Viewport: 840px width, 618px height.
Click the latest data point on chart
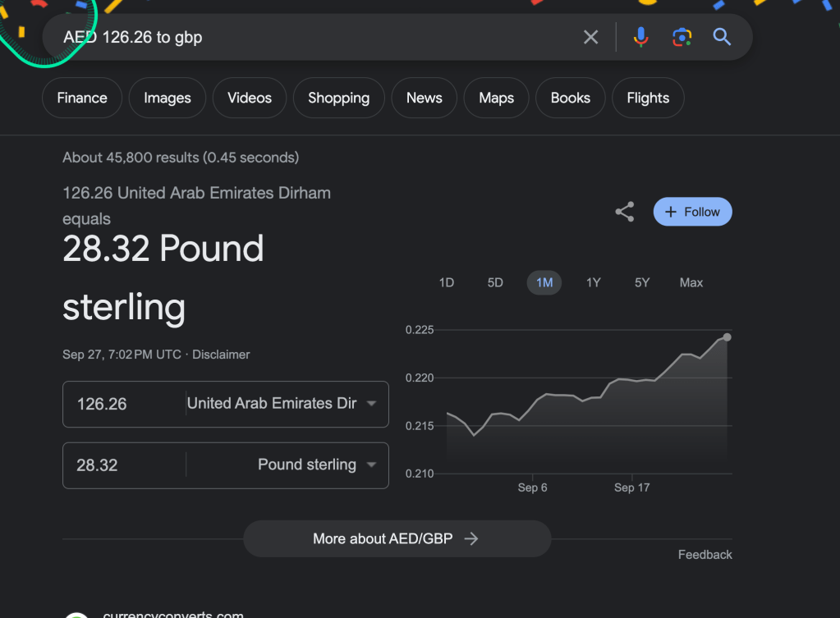click(727, 336)
